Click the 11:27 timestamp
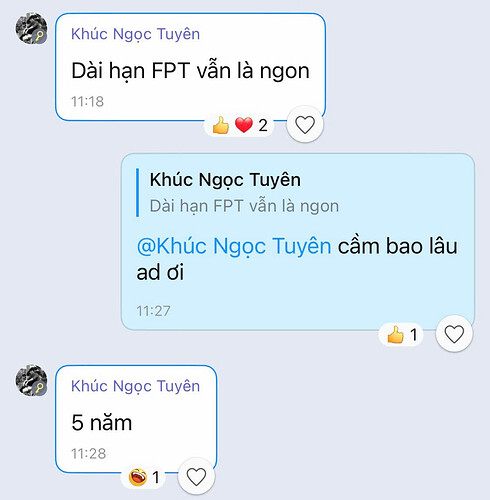This screenshot has width=490, height=500. pyautogui.click(x=153, y=311)
